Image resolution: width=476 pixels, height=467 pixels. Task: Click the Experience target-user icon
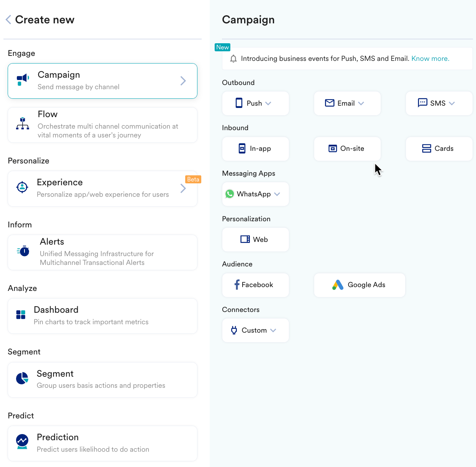point(22,187)
